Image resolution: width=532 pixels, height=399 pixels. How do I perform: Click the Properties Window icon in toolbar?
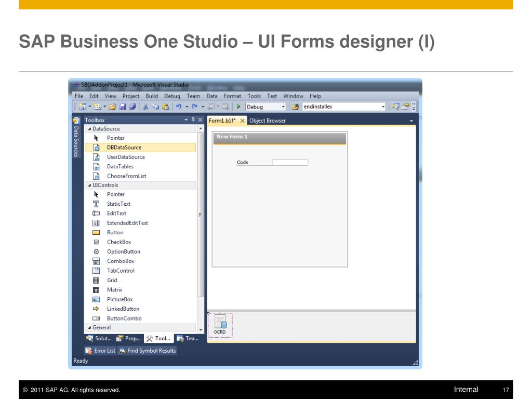(405, 107)
